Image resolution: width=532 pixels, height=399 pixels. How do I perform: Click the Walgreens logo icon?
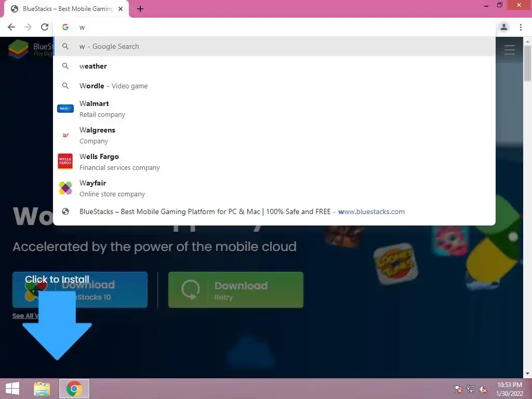coord(65,135)
